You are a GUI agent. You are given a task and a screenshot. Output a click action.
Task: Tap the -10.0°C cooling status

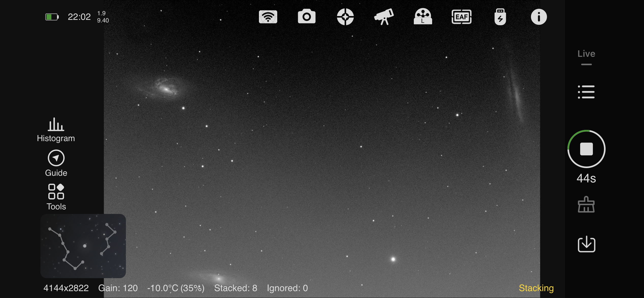[x=176, y=288]
